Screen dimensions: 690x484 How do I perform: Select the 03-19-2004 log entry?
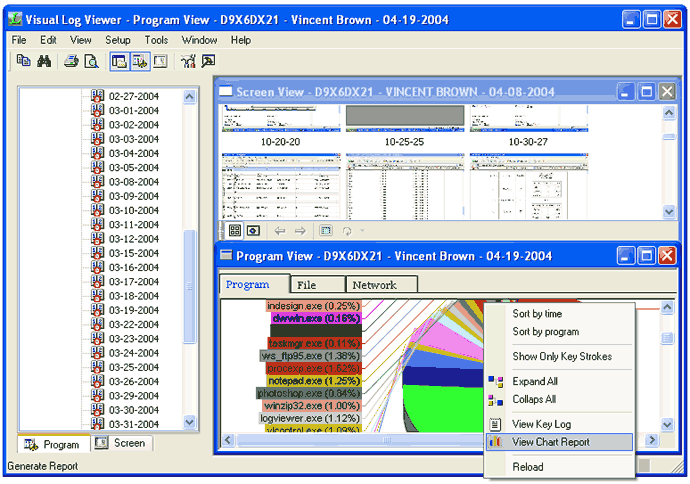coord(134,310)
